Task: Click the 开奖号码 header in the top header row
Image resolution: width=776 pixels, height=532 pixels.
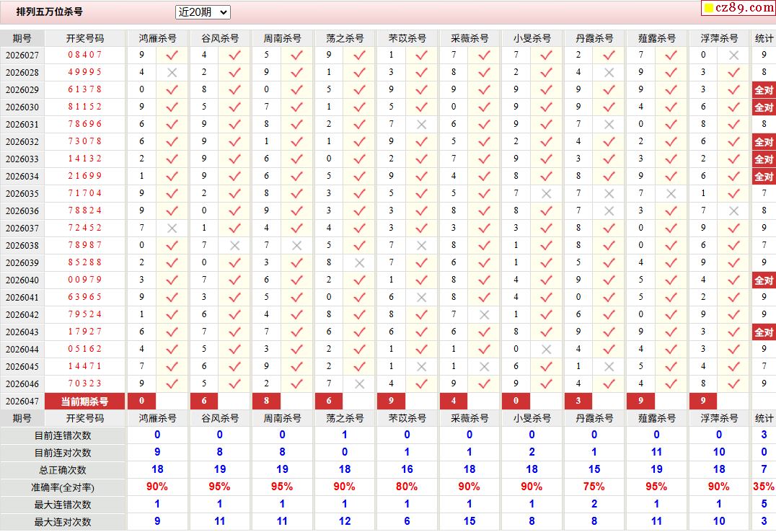Action: (85, 39)
